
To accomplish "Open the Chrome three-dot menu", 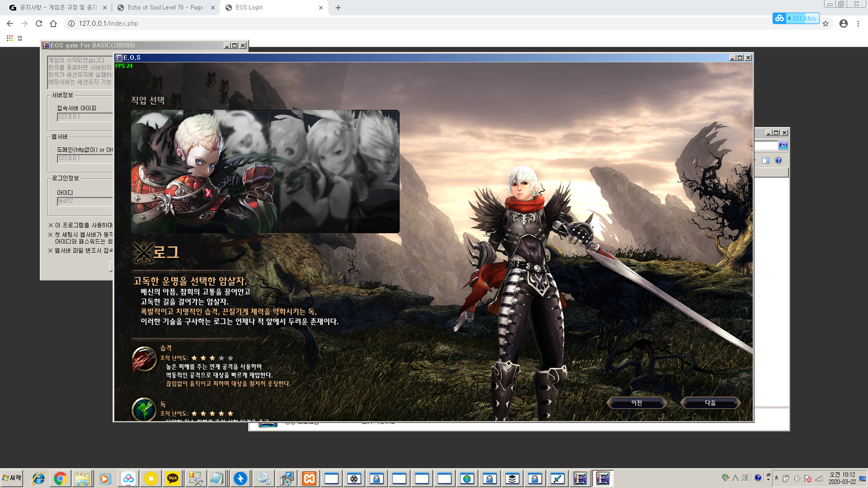I will 858,23.
